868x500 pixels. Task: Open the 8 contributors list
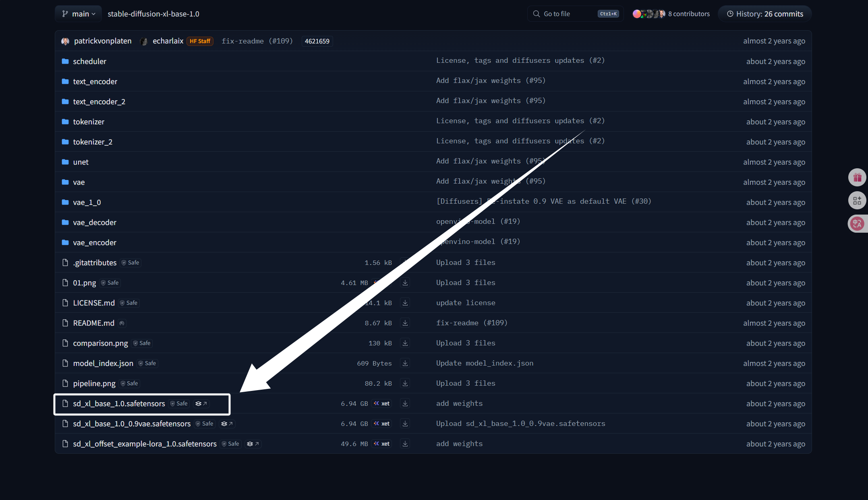[x=671, y=14]
